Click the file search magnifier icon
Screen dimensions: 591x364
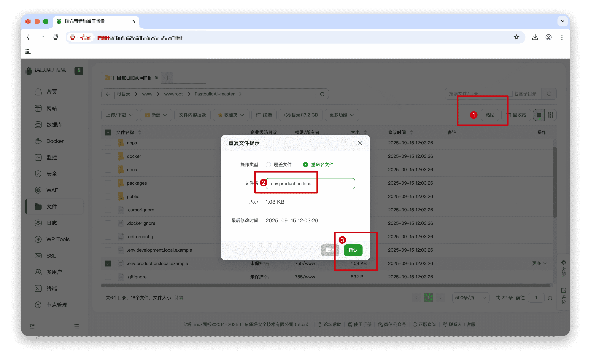point(549,94)
